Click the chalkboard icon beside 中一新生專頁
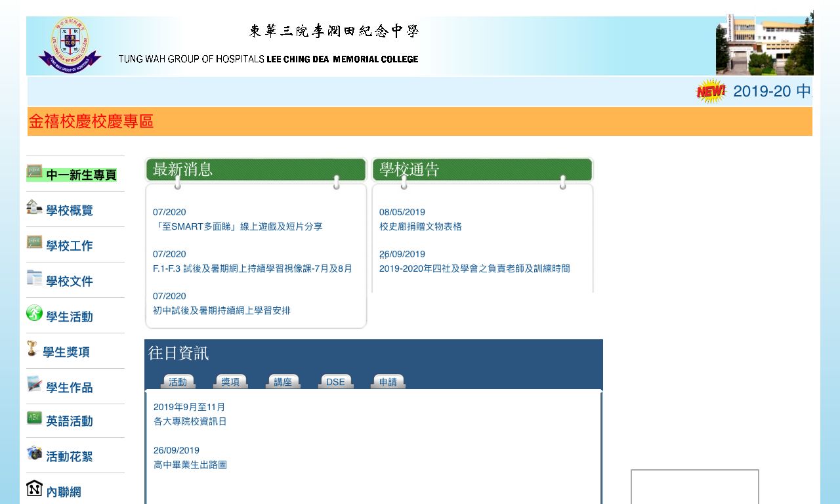The image size is (840, 504). (34, 173)
